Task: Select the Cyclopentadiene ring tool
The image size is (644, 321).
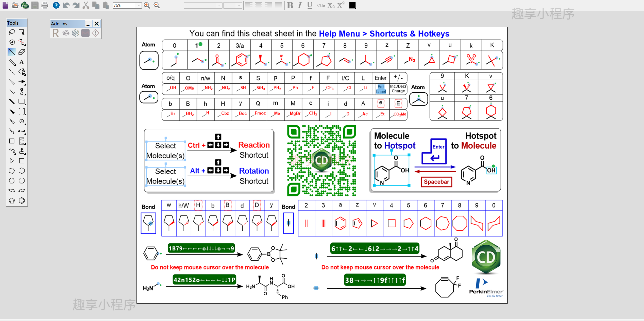Action: coord(12,200)
